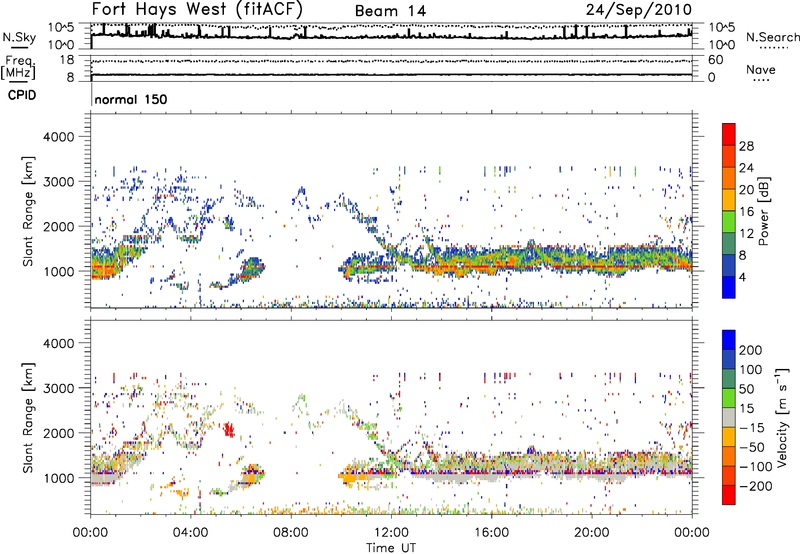The width and height of the screenshot is (800, 554).
Task: Click the "10^5" label beside N.Search
Action: pyautogui.click(x=721, y=28)
